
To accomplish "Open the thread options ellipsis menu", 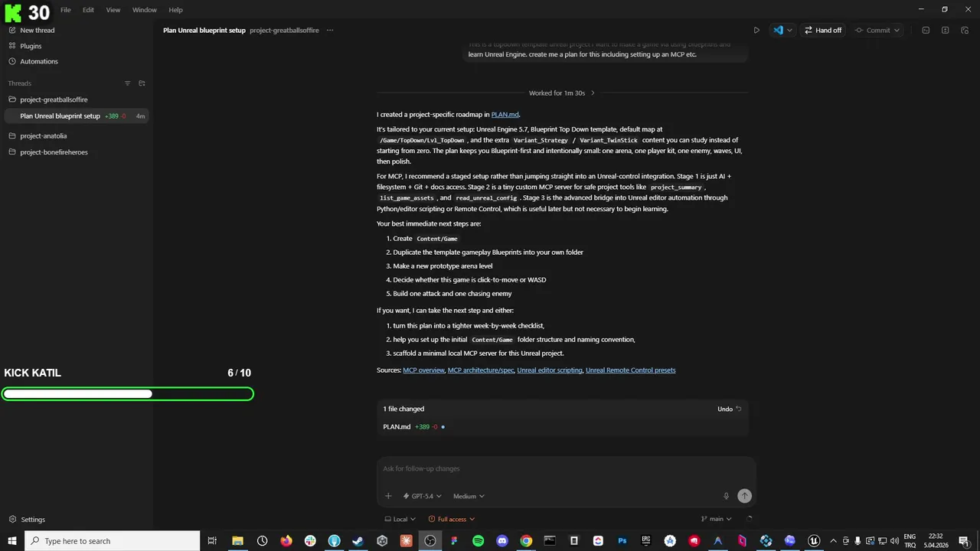I will pos(330,31).
